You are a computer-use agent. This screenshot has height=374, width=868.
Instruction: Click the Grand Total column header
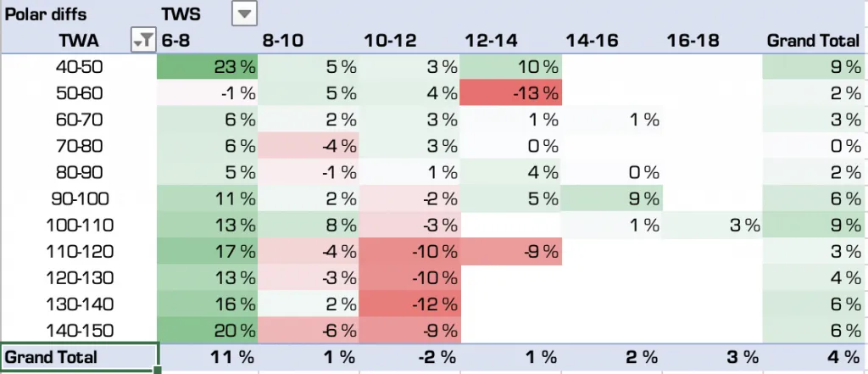813,40
